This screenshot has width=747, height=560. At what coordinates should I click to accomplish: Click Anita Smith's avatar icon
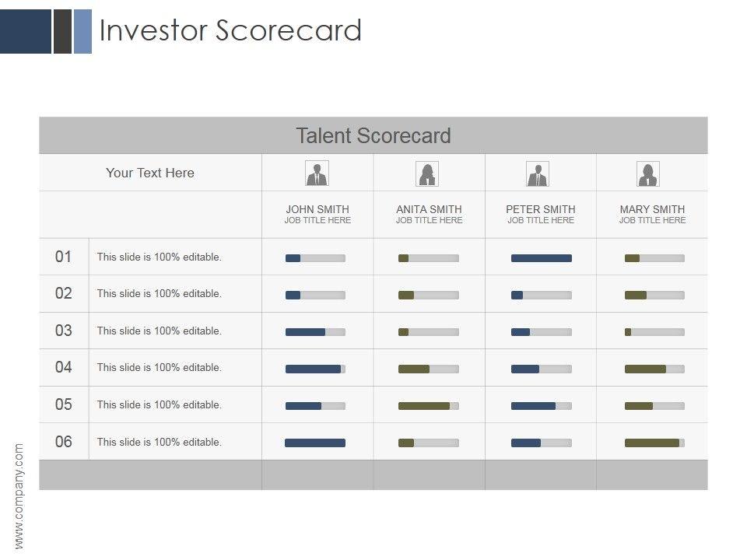click(427, 173)
